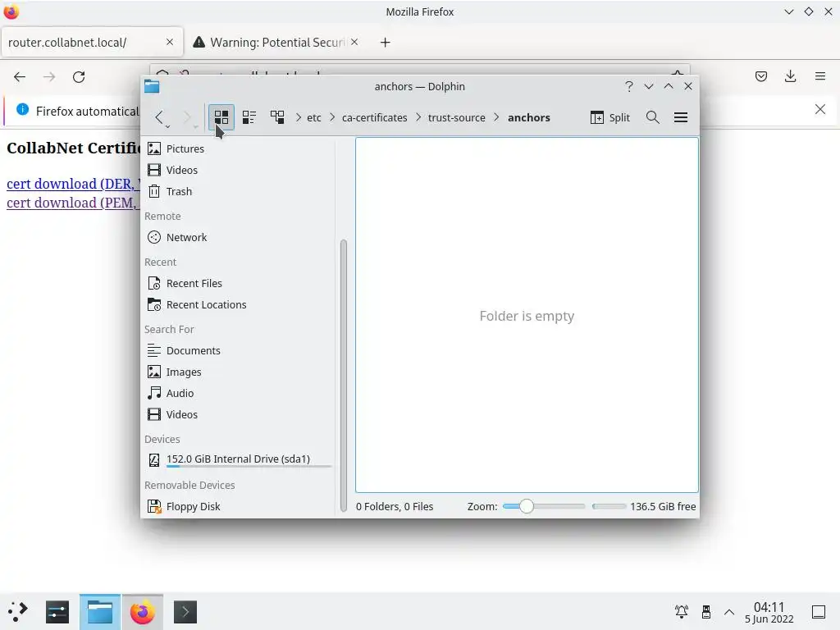840x630 pixels.
Task: Expand chevron between ca-certificates and trust-source
Action: tap(418, 117)
